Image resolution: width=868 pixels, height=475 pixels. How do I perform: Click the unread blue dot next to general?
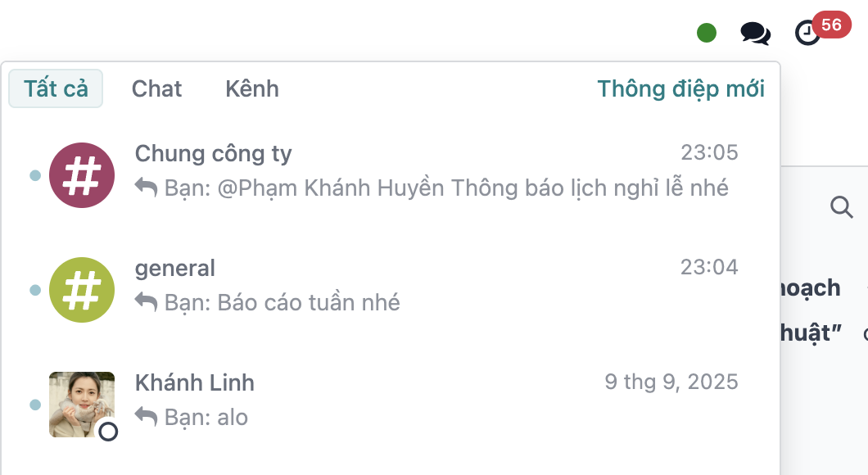pyautogui.click(x=34, y=287)
